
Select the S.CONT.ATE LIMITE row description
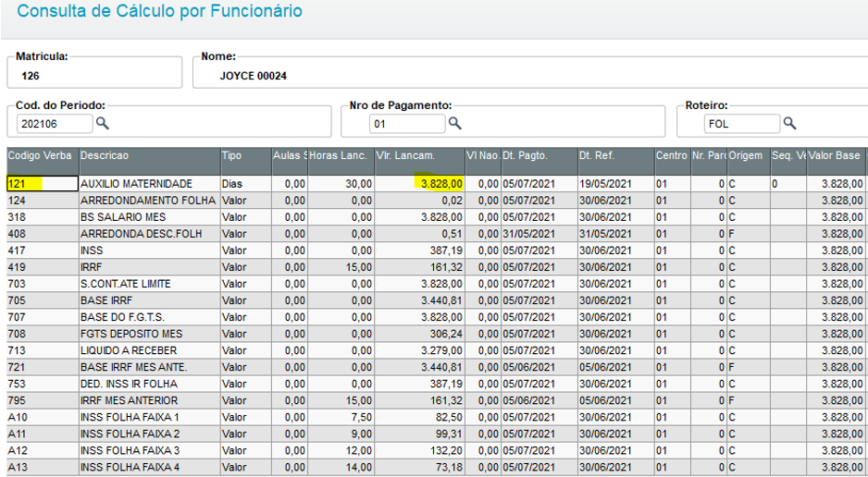[126, 284]
